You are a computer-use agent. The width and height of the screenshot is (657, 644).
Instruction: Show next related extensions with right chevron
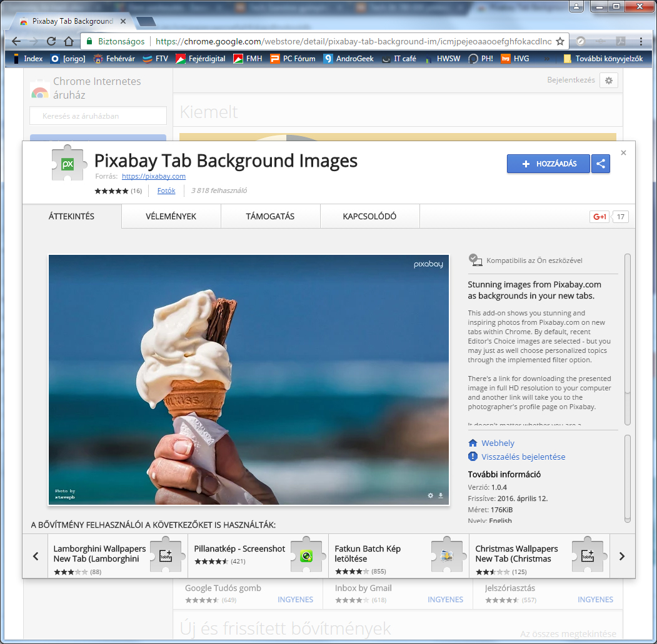[622, 556]
